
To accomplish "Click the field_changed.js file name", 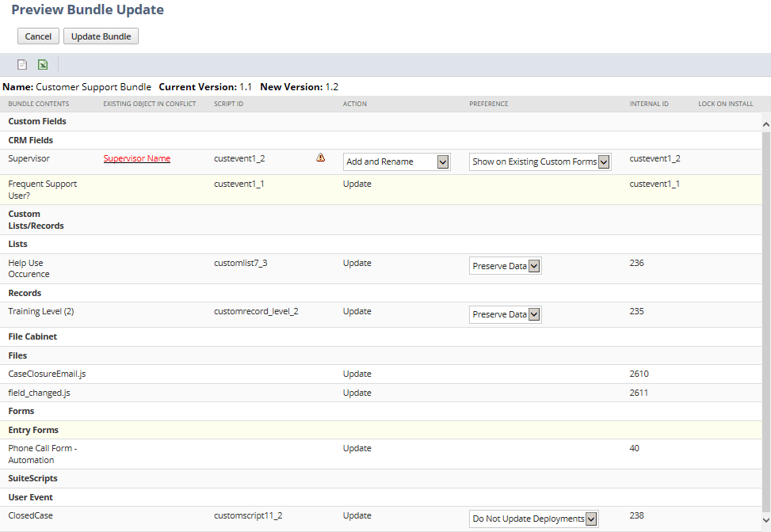I will (40, 393).
